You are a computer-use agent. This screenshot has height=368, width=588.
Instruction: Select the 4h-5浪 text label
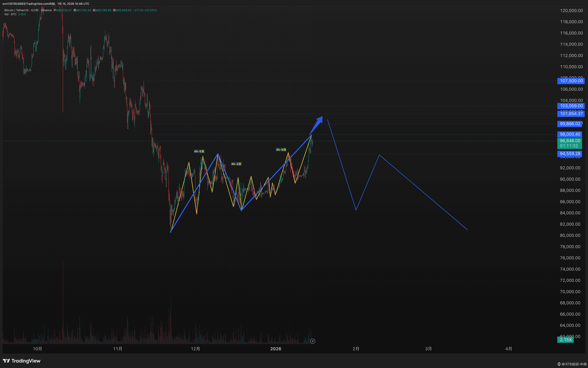199,151
